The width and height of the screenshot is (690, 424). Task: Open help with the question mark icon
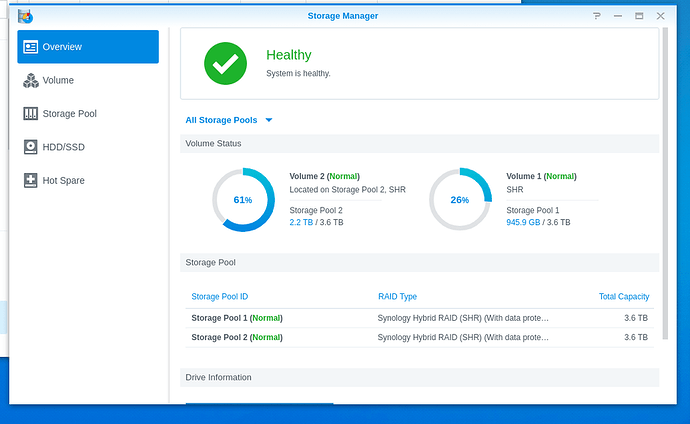[x=597, y=16]
